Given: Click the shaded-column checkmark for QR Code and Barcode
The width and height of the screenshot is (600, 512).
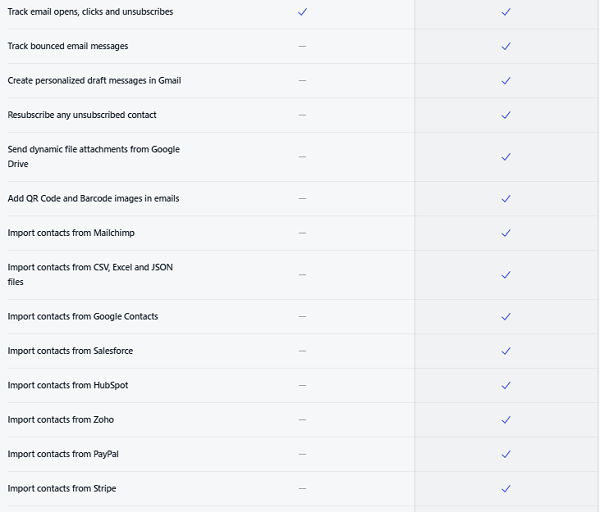Looking at the screenshot, I should coord(506,199).
